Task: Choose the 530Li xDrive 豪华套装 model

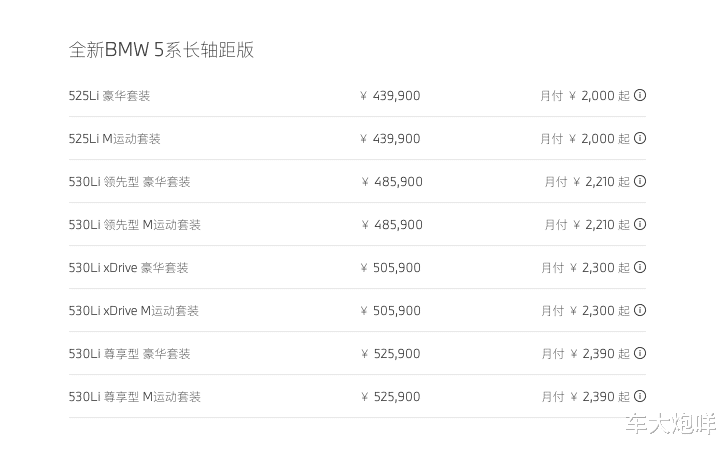Action: (x=128, y=268)
